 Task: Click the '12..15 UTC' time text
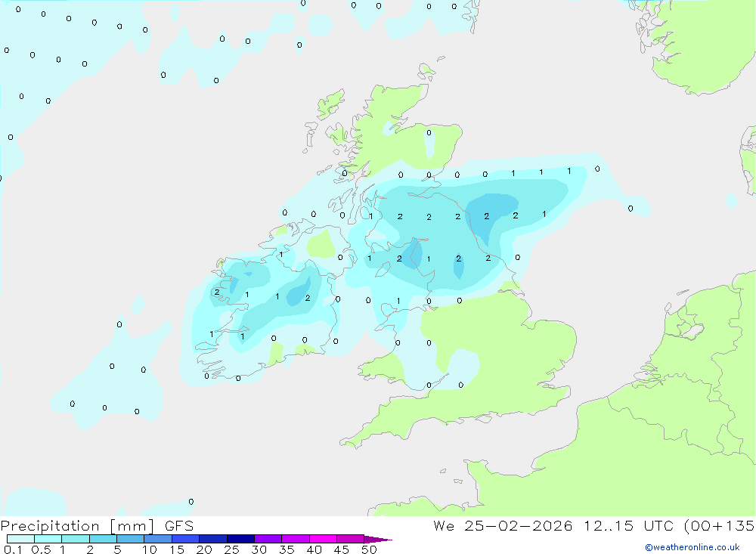coord(629,526)
